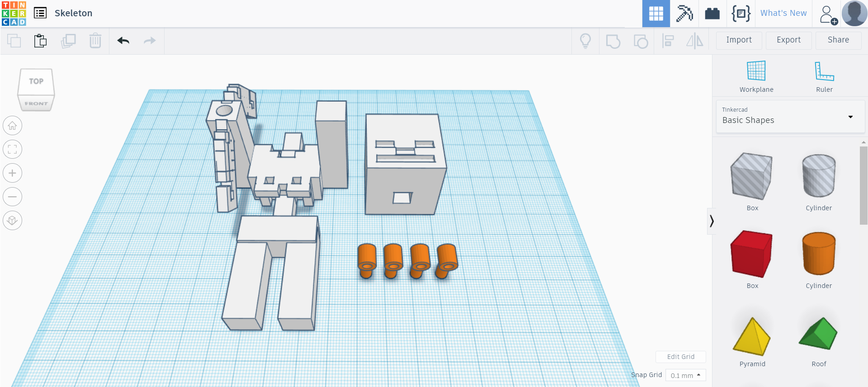The height and width of the screenshot is (387, 868).
Task: Open the Basic Shapes category dropdown
Action: 790,117
